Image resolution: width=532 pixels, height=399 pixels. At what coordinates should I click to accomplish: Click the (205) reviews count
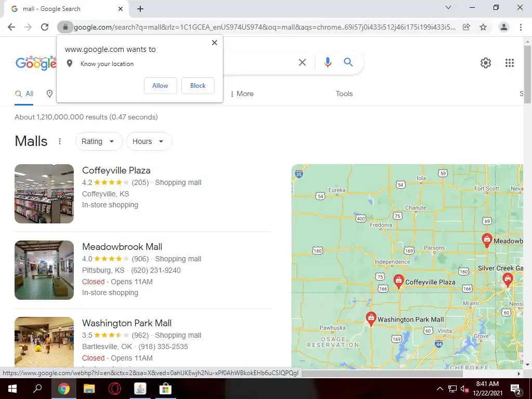[x=140, y=182]
